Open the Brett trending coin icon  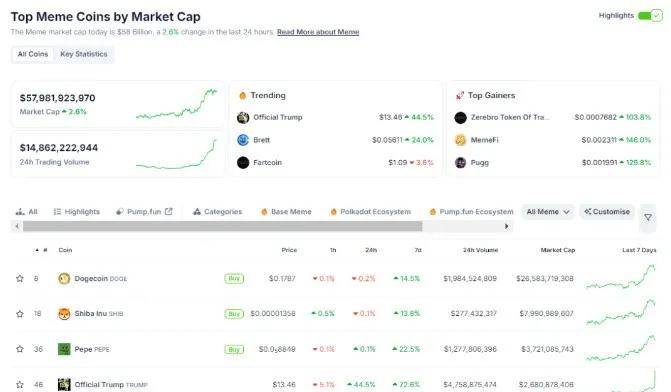[x=243, y=140]
